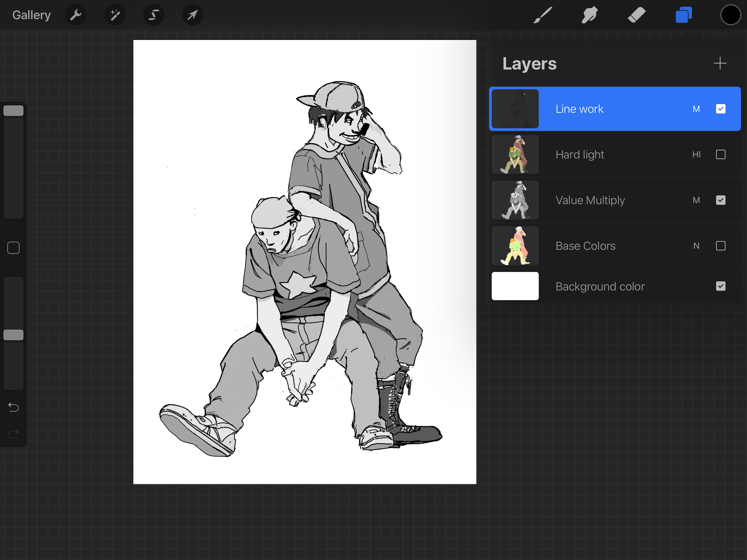Viewport: 747px width, 560px height.
Task: Select the Paint brush tool
Action: [543, 15]
